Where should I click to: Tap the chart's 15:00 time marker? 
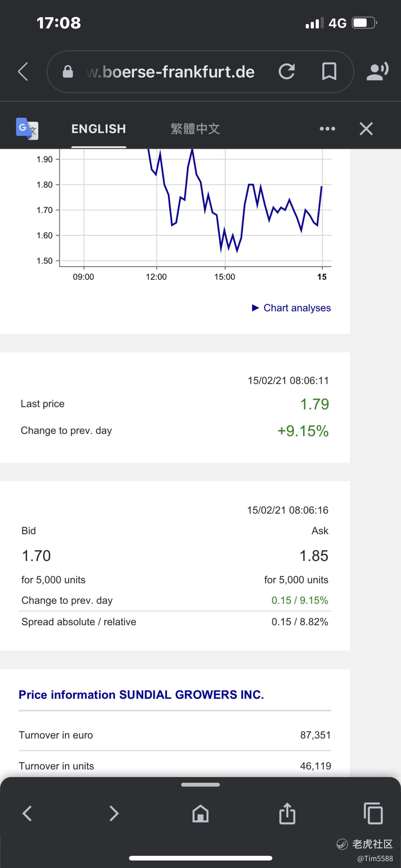tap(225, 277)
